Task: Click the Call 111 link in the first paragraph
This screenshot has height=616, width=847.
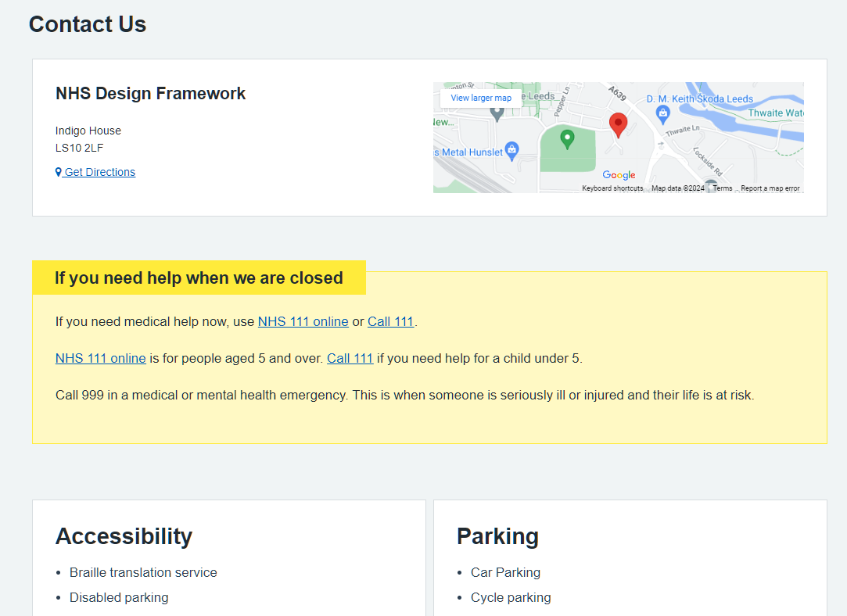Action: point(390,321)
